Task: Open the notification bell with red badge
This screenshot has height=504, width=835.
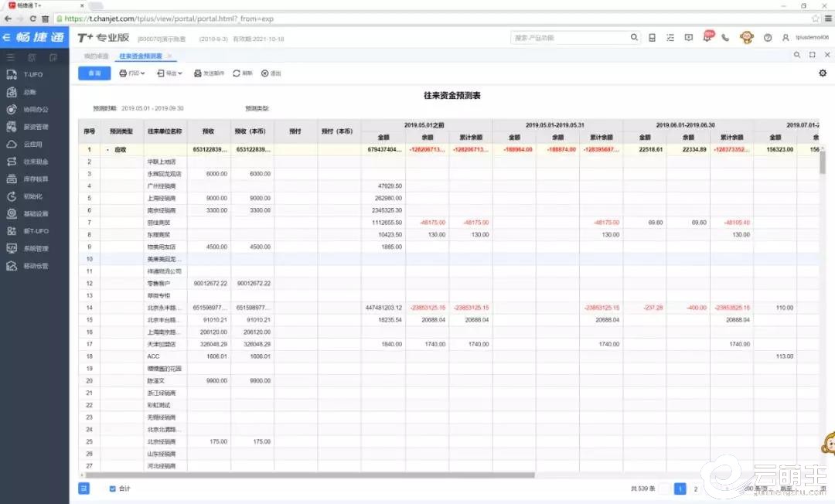Action: (707, 36)
